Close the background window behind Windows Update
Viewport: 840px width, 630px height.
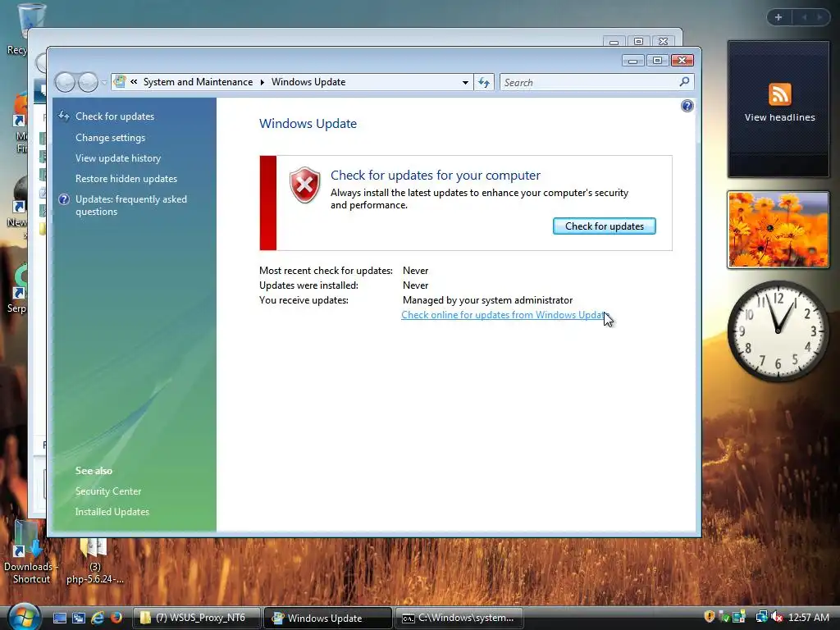point(663,41)
